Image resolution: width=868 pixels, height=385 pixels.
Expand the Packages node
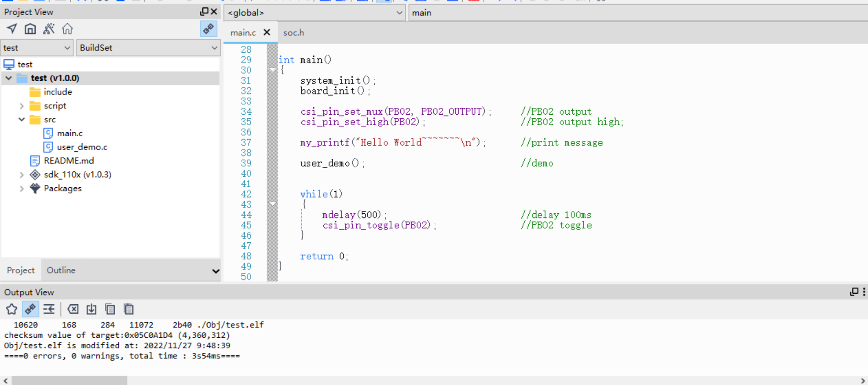tap(22, 188)
